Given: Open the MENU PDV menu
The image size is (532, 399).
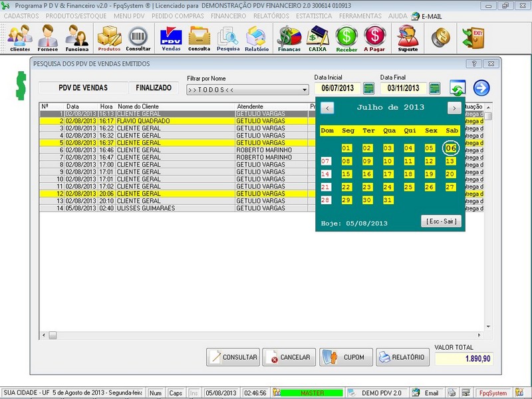Looking at the screenshot, I should pos(129,16).
